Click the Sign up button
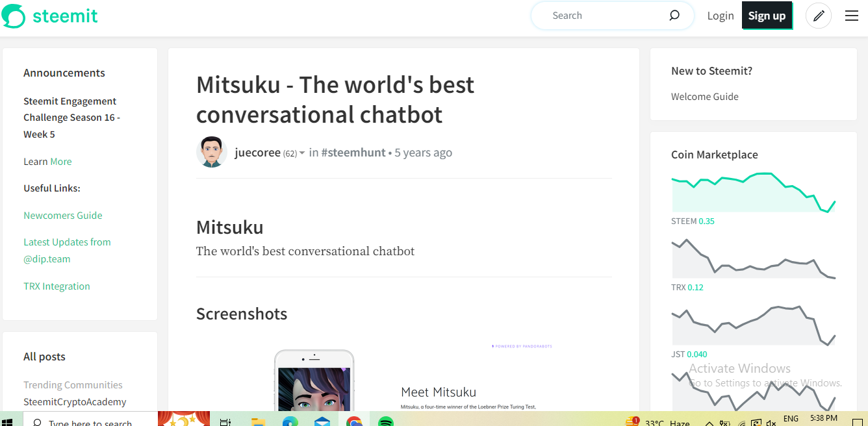Image resolution: width=868 pixels, height=426 pixels. pos(767,15)
